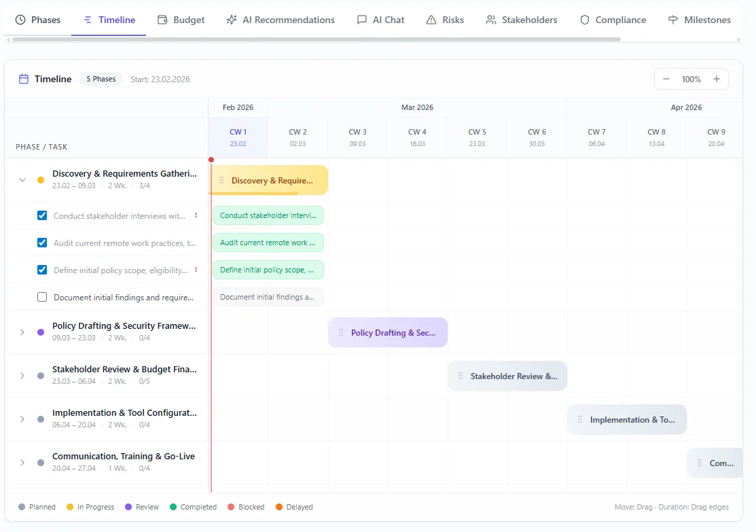Click the zoom in plus button
Screen dimensions: 756x532
point(716,79)
